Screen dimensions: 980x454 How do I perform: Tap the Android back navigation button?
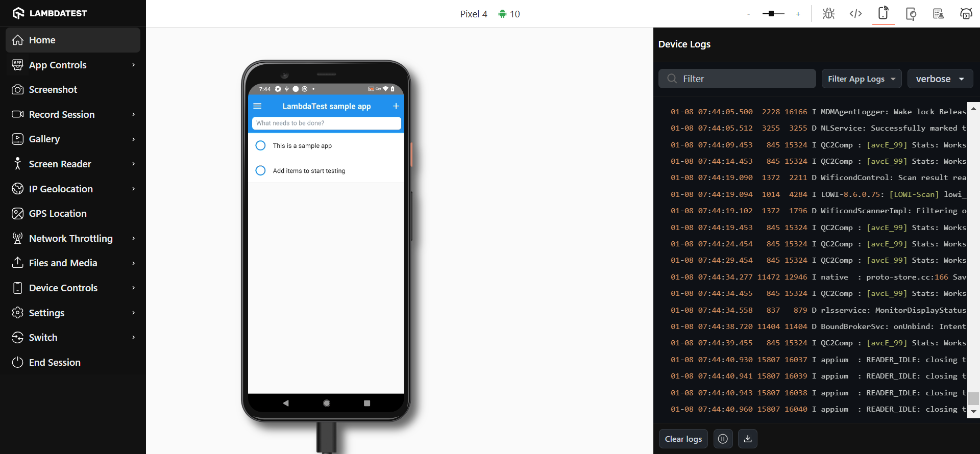pos(286,403)
